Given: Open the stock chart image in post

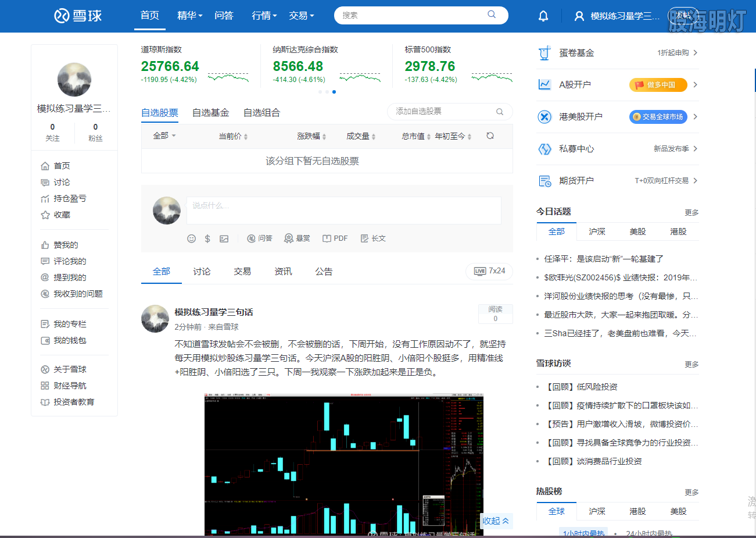Looking at the screenshot, I should [344, 464].
